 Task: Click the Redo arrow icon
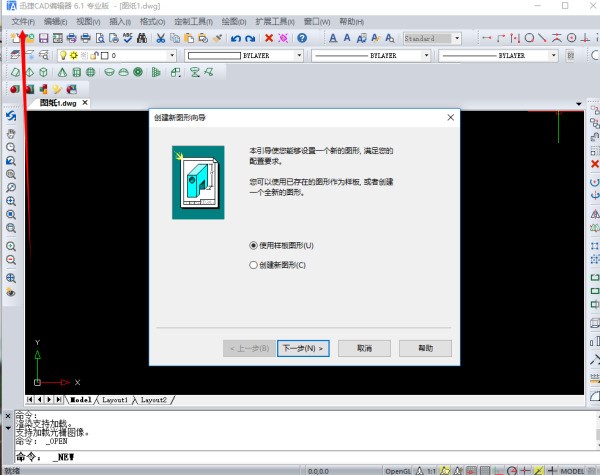tap(250, 38)
